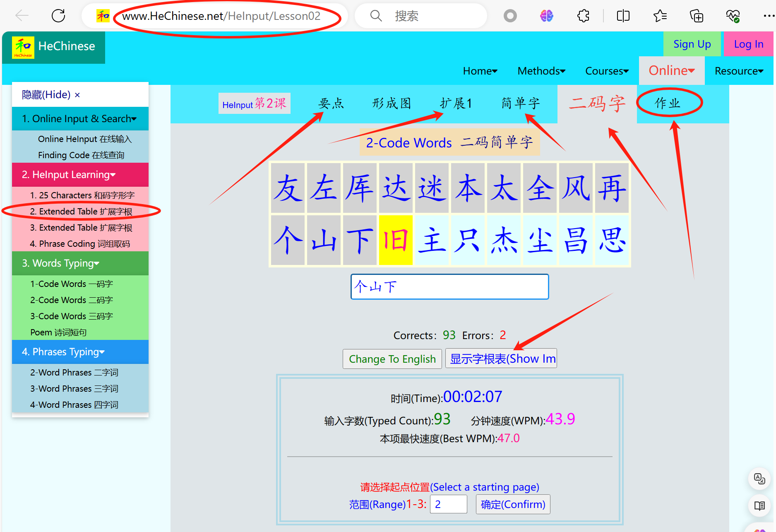Click character tile 风
This screenshot has height=532, width=776.
click(576, 188)
